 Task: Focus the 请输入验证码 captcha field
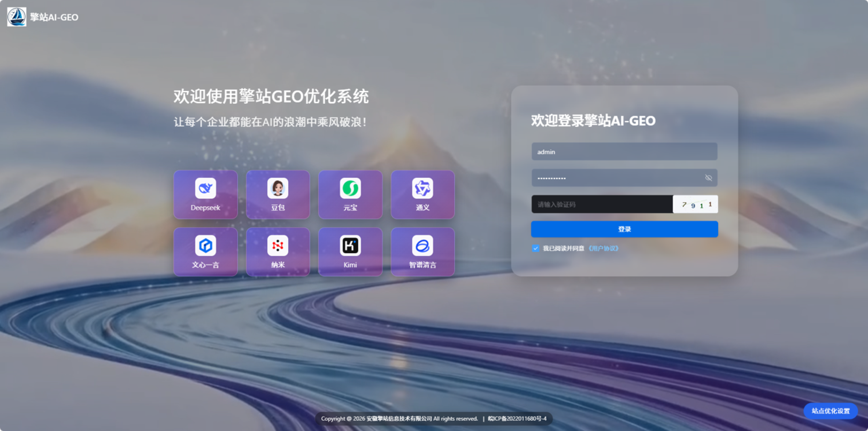click(602, 204)
